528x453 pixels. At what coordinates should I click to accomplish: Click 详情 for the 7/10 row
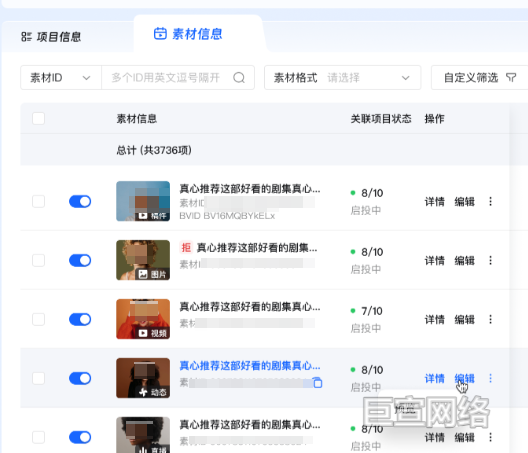(434, 320)
